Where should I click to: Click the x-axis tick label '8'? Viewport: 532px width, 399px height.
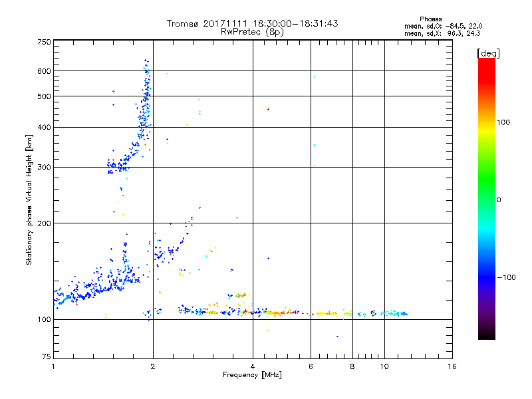pos(352,366)
